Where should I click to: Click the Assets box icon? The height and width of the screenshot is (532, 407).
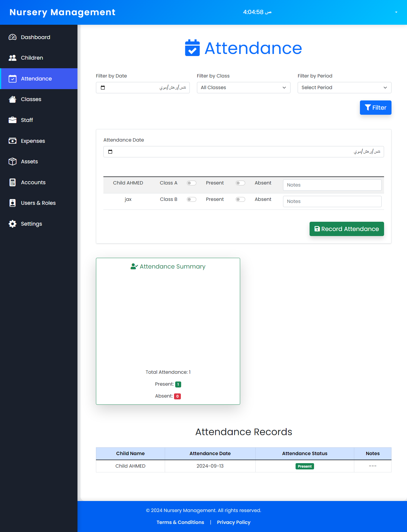pos(13,162)
